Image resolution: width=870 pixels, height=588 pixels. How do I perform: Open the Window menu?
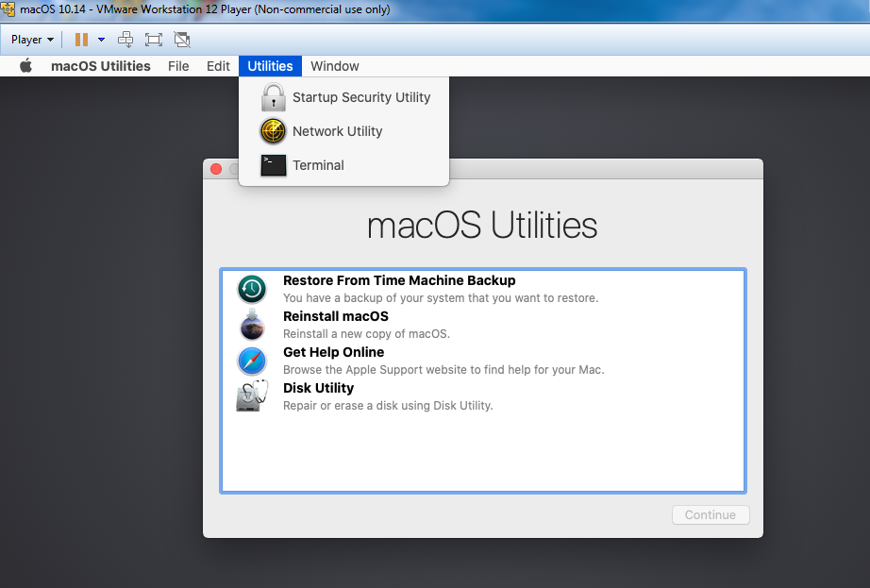(335, 66)
